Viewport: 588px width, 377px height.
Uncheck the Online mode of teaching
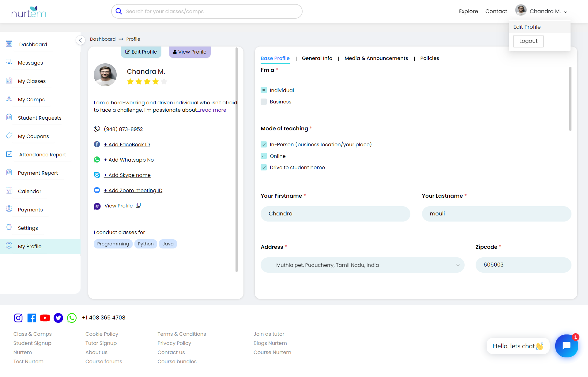(x=264, y=156)
